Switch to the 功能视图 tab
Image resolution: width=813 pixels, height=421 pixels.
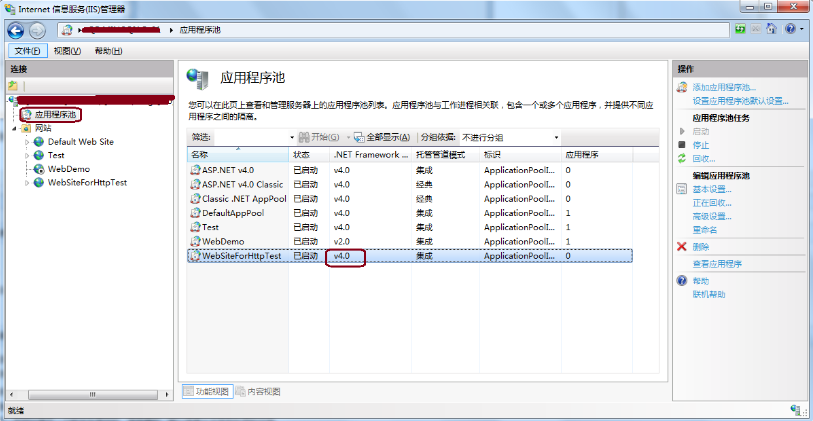tap(207, 391)
